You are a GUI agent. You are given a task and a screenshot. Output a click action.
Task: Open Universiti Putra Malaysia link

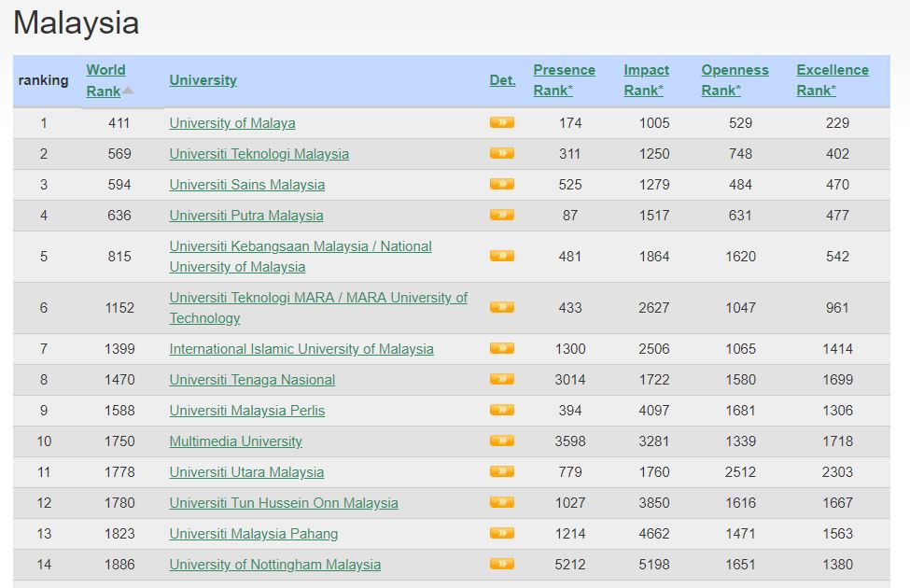(246, 216)
